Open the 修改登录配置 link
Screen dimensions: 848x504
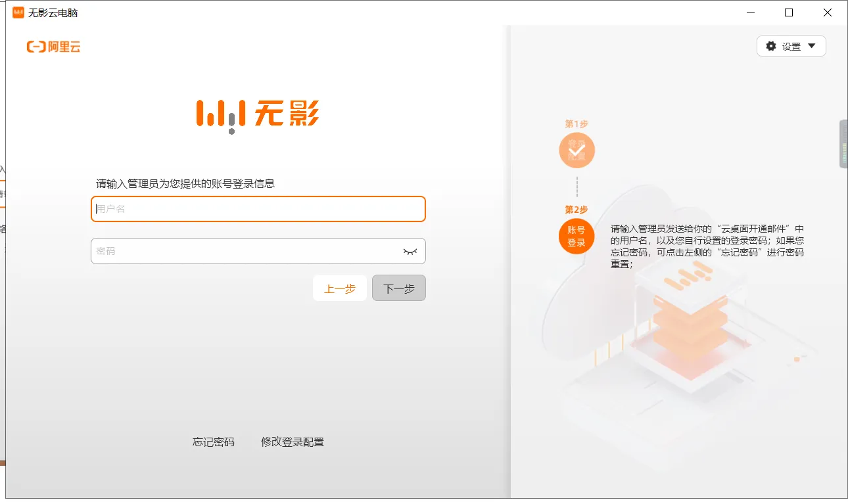click(293, 442)
